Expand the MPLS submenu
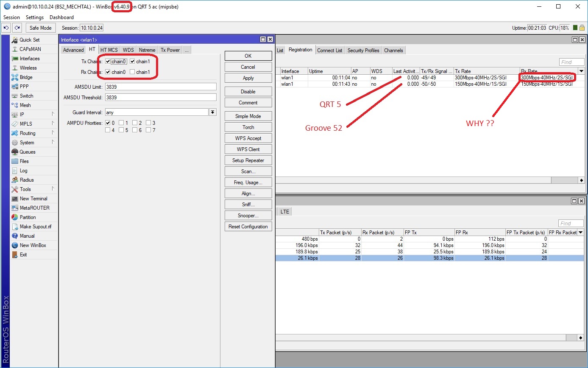588x368 pixels. tap(53, 124)
